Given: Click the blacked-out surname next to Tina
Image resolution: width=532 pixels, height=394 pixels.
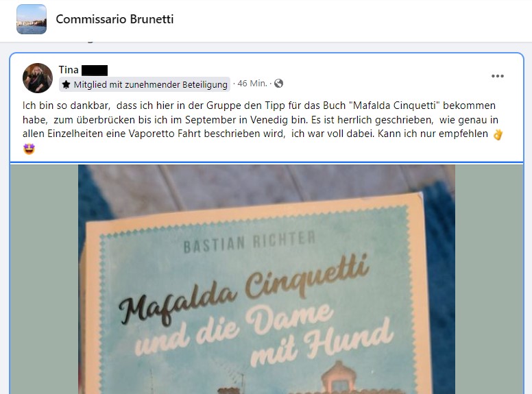Looking at the screenshot, I should tap(95, 71).
